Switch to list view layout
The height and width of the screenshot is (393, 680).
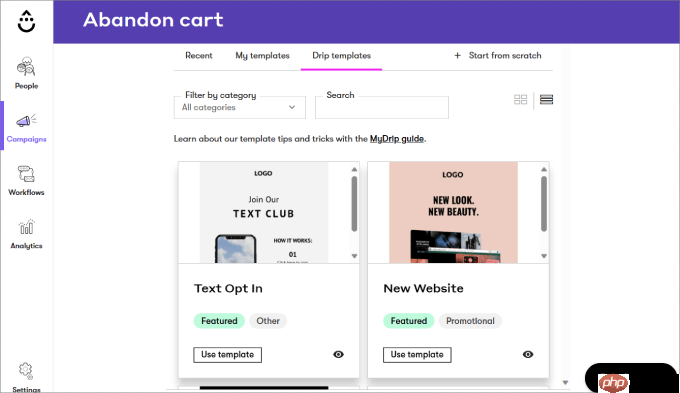pos(546,100)
